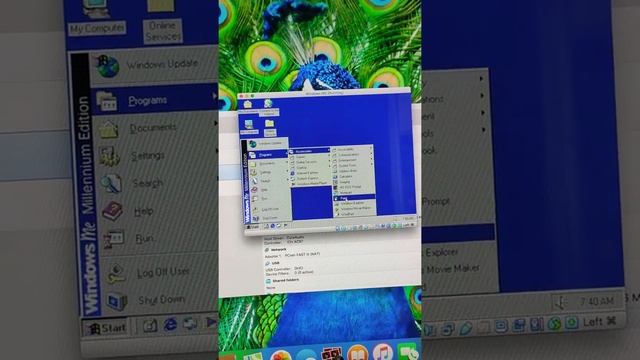The width and height of the screenshot is (640, 360).
Task: Click Show Desktop quick launch in enlarged left panel
Action: (150, 325)
